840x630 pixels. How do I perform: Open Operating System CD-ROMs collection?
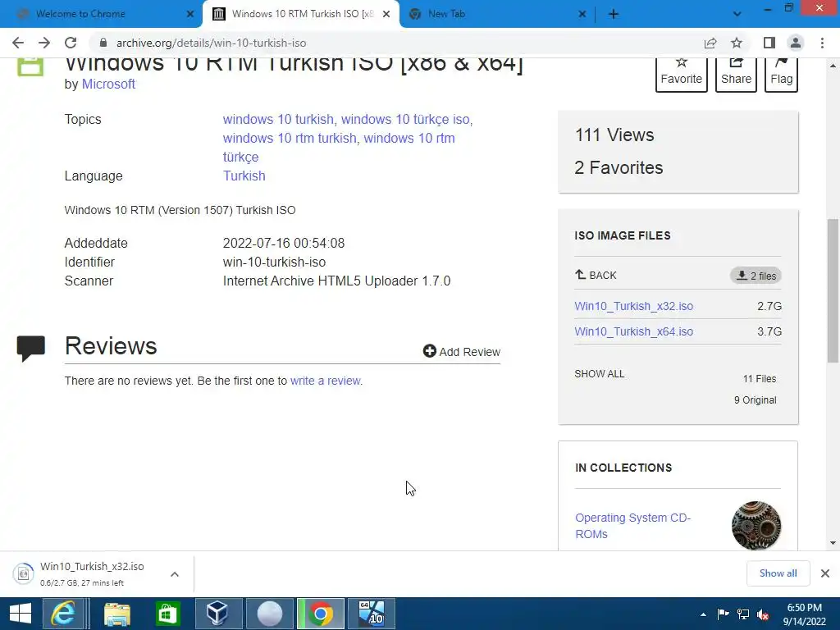coord(632,526)
